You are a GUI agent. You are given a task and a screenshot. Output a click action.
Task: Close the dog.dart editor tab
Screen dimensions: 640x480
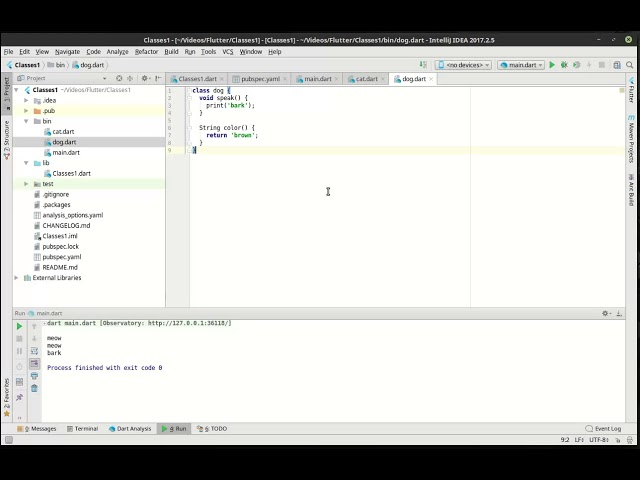[x=431, y=79]
